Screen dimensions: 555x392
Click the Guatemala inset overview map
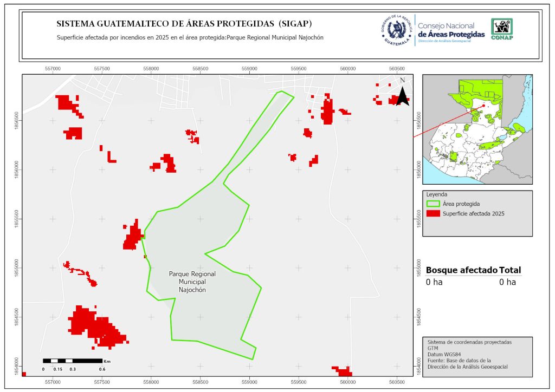click(x=477, y=128)
